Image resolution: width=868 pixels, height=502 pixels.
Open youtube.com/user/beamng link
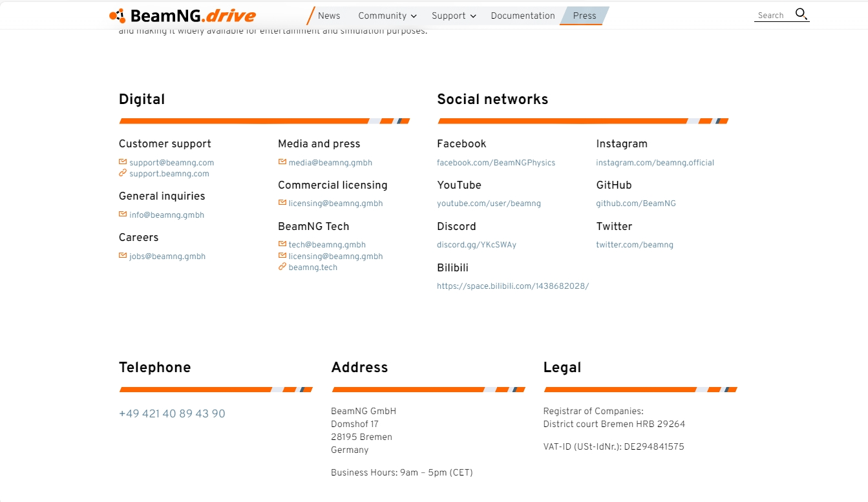click(489, 204)
